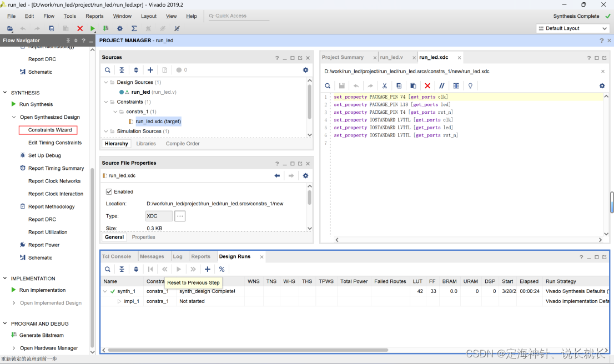
Task: Add sources with the plus icon
Action: pos(150,70)
